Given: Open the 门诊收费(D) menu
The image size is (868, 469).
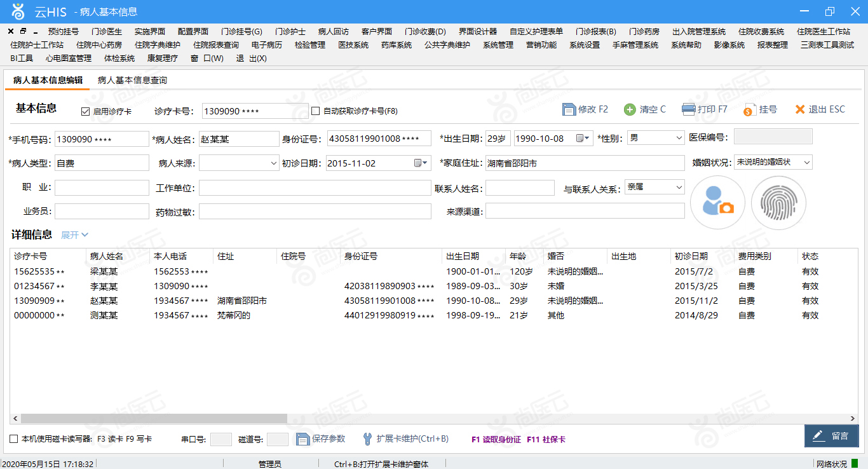Looking at the screenshot, I should pyautogui.click(x=425, y=31).
